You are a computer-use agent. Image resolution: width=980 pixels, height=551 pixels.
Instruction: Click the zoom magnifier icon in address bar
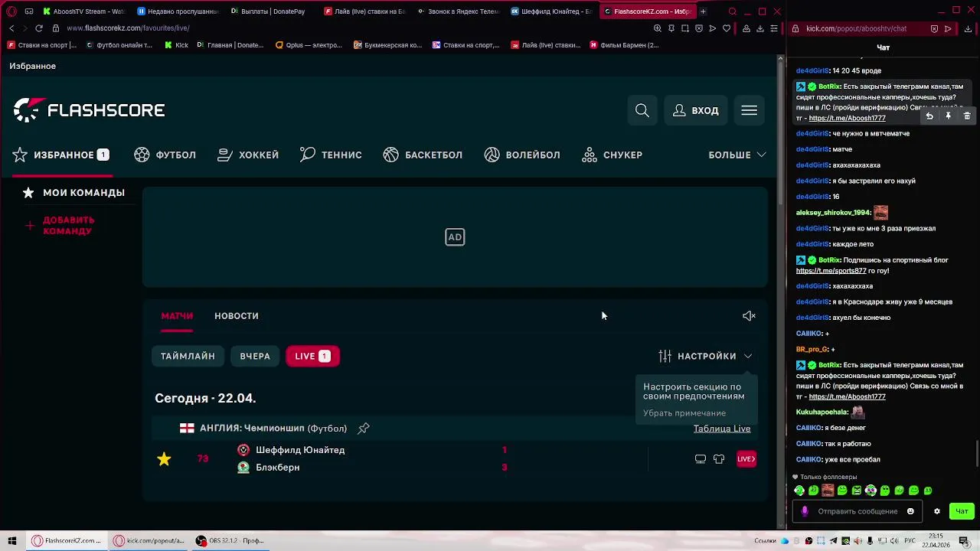click(x=658, y=28)
